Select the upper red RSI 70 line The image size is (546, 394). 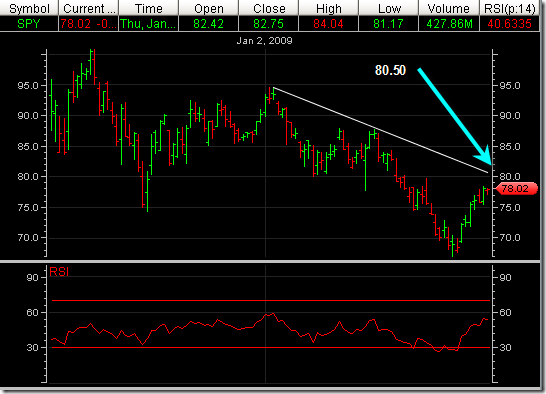point(271,300)
